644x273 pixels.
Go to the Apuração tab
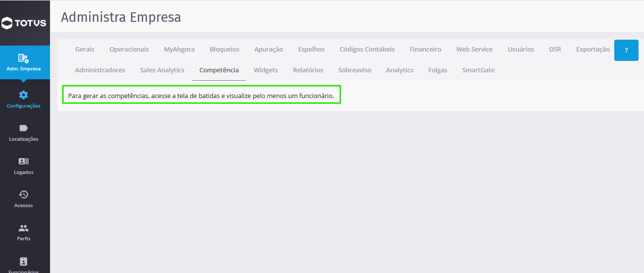[x=268, y=49]
